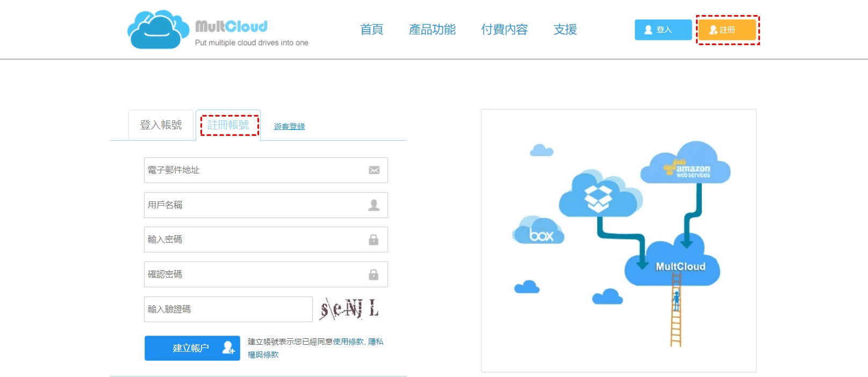This screenshot has height=377, width=868.
Task: Click the lock icon in 輸入密碼 field
Action: [374, 240]
